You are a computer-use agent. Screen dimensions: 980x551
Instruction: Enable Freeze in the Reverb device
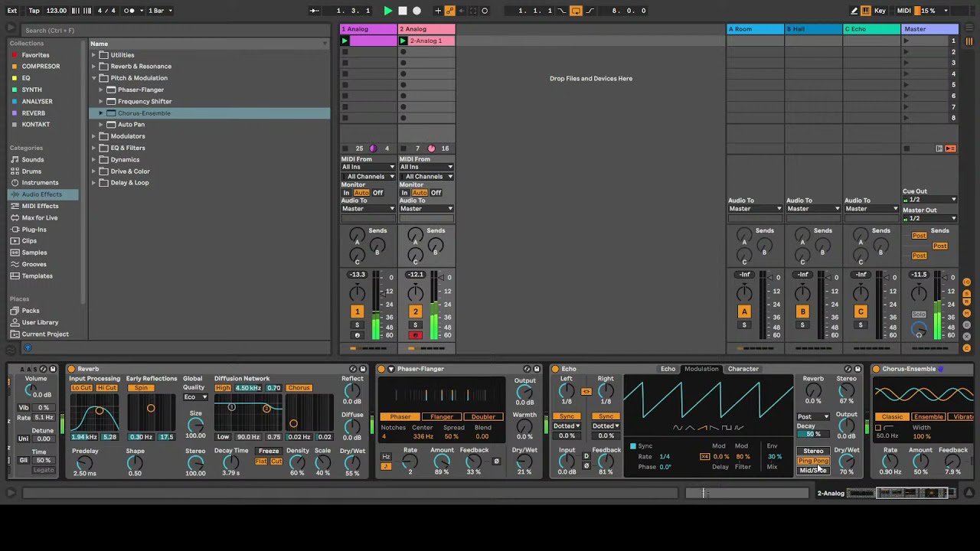pyautogui.click(x=269, y=451)
